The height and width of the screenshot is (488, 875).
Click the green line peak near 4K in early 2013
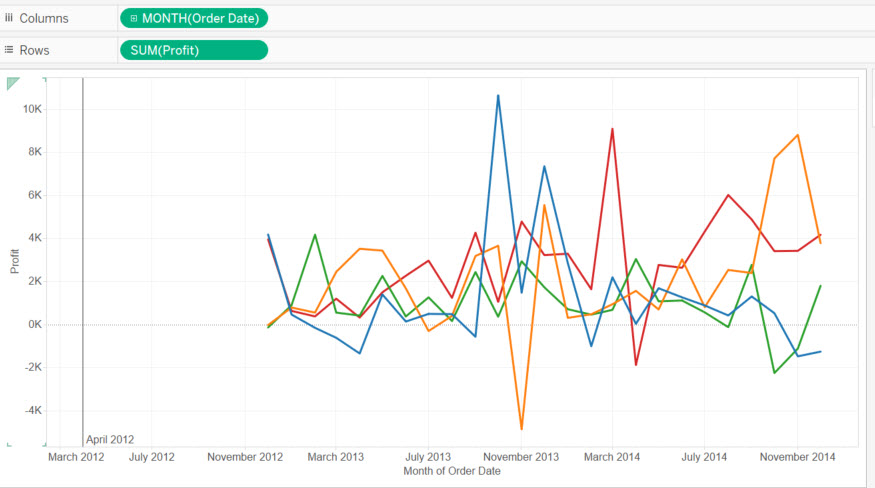[x=315, y=235]
